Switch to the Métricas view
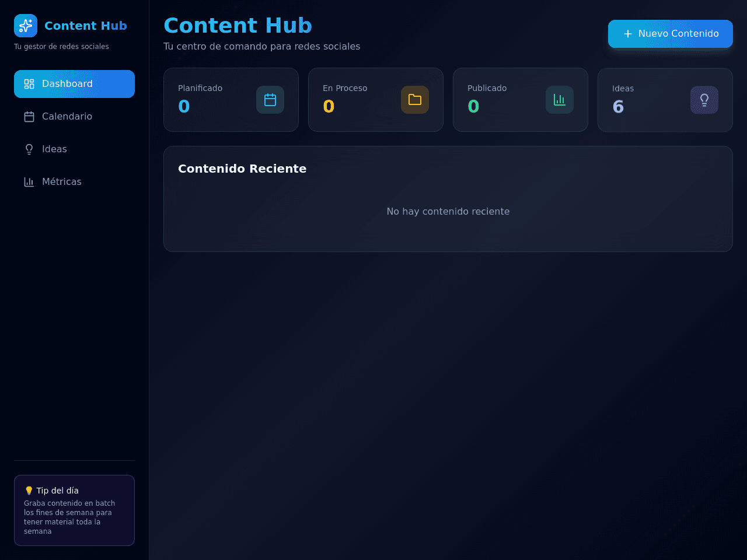 pyautogui.click(x=74, y=182)
